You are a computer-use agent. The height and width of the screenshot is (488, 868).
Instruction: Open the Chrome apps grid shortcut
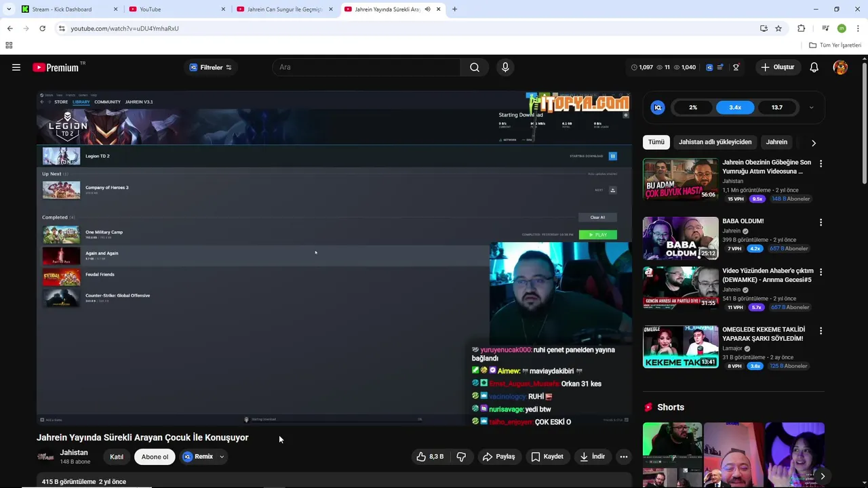pos(9,45)
